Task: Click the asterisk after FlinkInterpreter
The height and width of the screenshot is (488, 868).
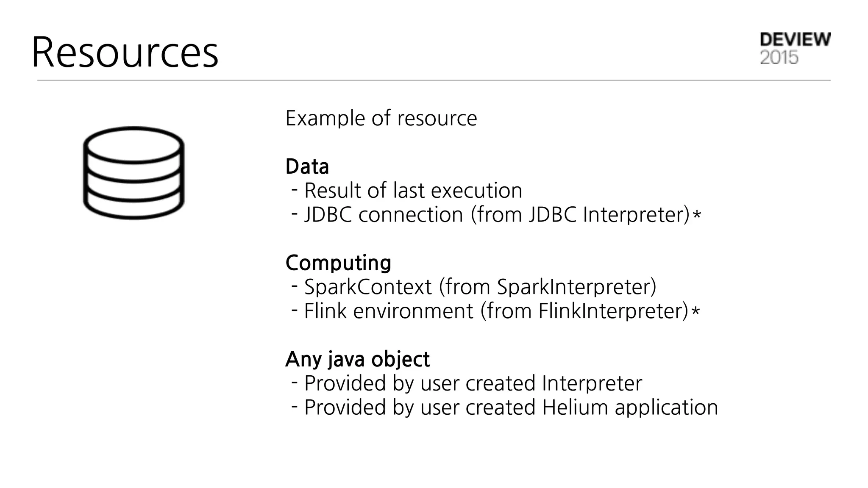Action: [695, 312]
